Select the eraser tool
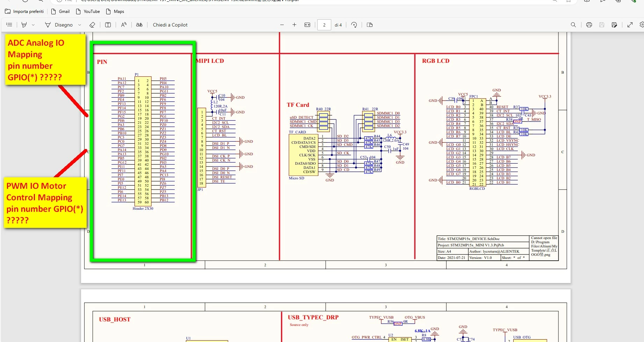The image size is (644, 342). pyautogui.click(x=92, y=25)
